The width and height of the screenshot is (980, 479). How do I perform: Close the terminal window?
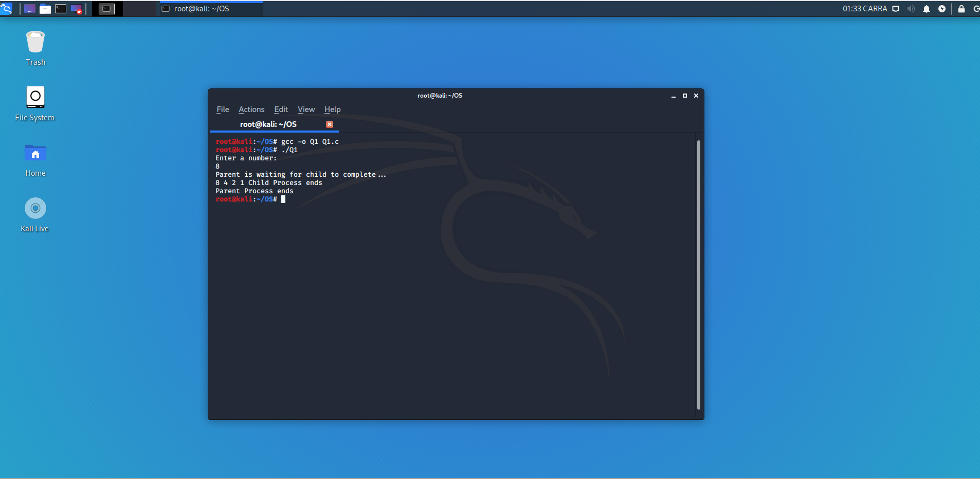(x=696, y=96)
